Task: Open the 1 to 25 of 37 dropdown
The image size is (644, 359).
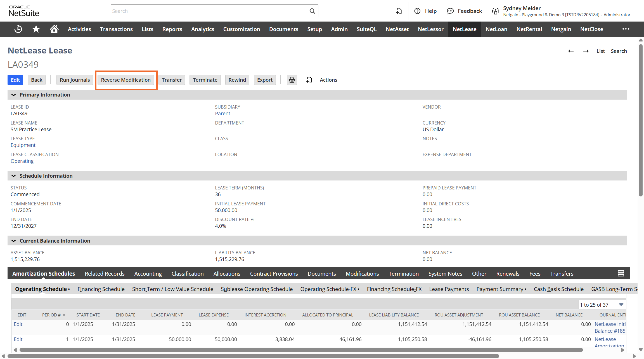Action: pos(602,305)
